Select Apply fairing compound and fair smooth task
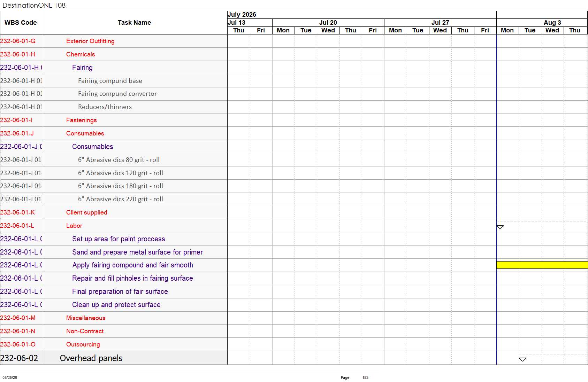Screen dimensions: 588x382 tap(132, 265)
